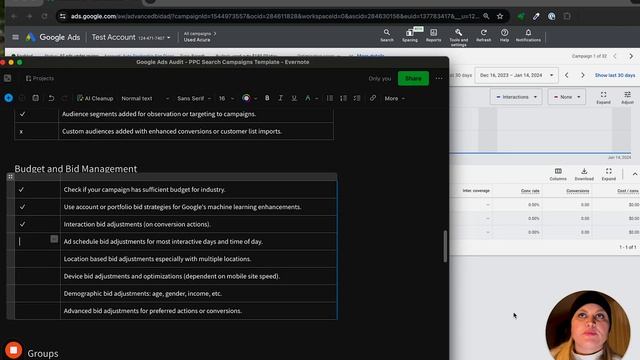The height and width of the screenshot is (360, 640).
Task: Open the font size 16 dropdown
Action: [226, 98]
